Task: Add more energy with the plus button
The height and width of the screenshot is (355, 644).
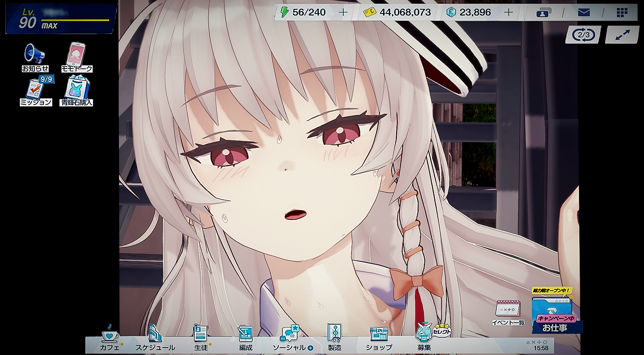Action: 343,12
